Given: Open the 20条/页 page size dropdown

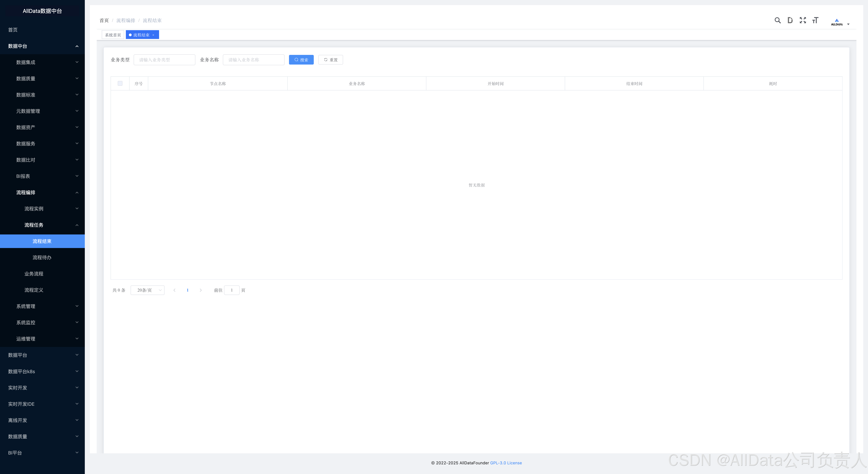Looking at the screenshot, I should 147,290.
